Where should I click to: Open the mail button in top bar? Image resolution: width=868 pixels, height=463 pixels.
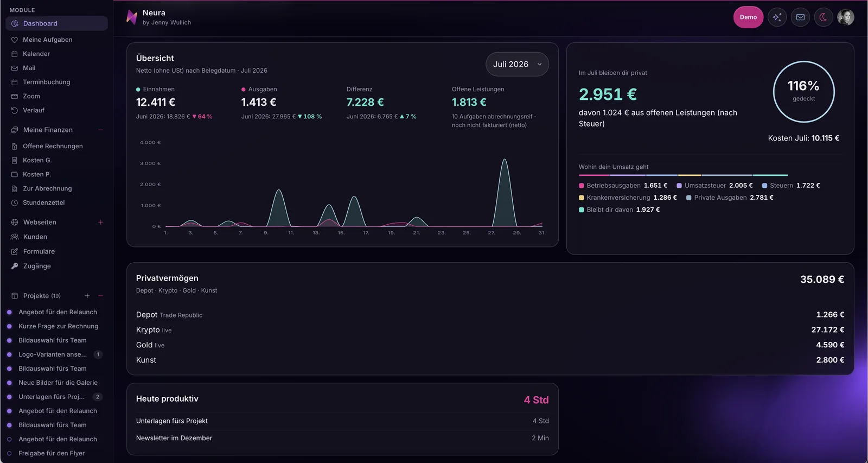(800, 17)
